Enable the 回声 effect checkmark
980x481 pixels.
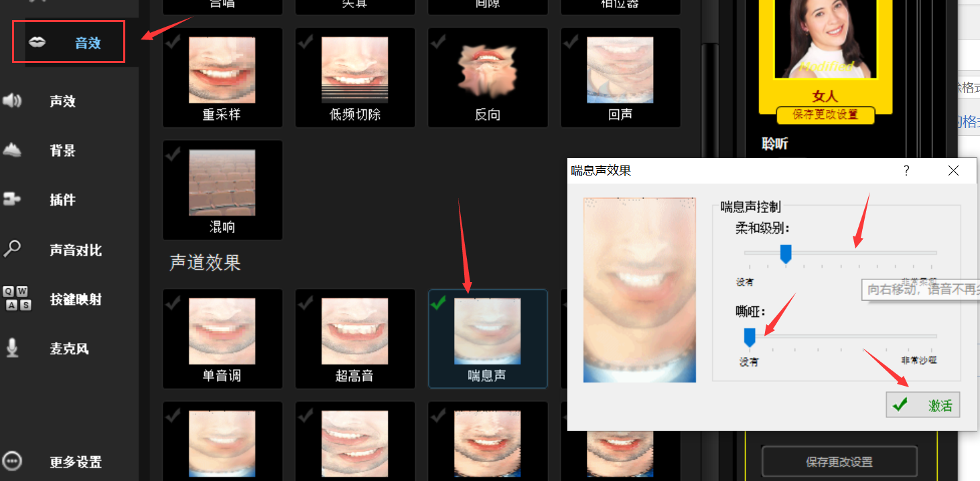571,42
